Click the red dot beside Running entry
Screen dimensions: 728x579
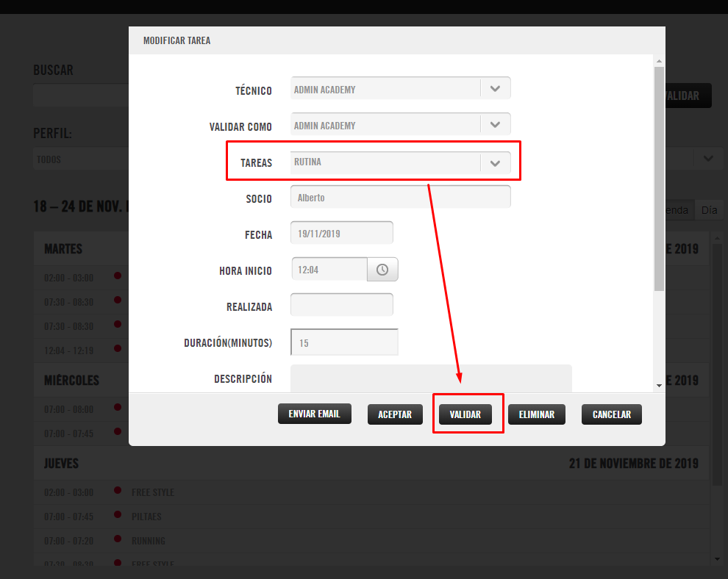tap(118, 539)
